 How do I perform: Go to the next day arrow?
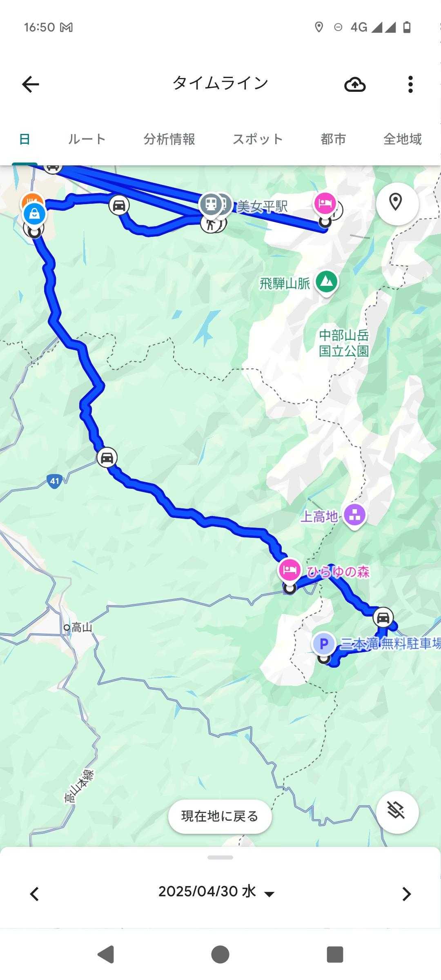click(406, 893)
